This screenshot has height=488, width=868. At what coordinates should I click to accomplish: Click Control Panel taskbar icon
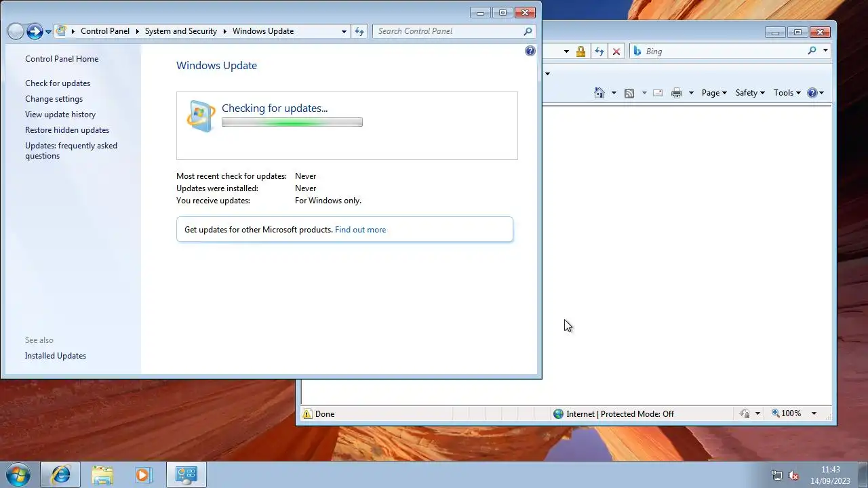(186, 474)
